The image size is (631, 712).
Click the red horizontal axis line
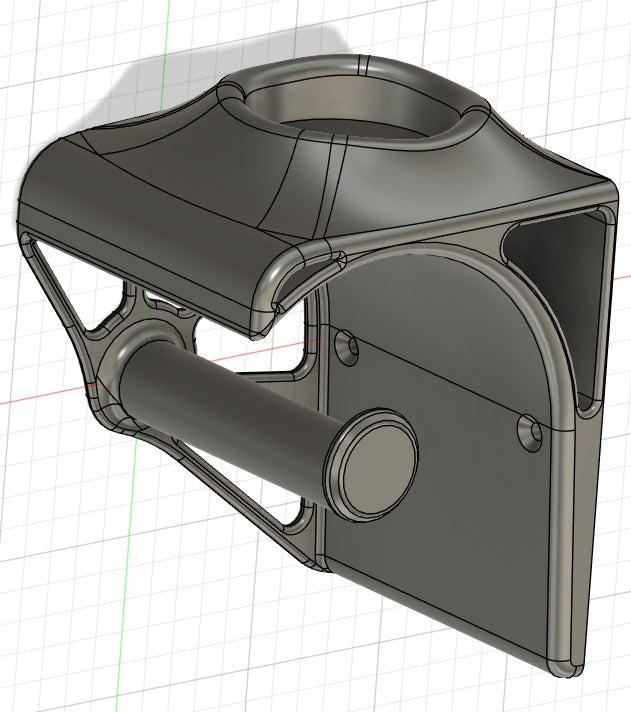(45, 396)
